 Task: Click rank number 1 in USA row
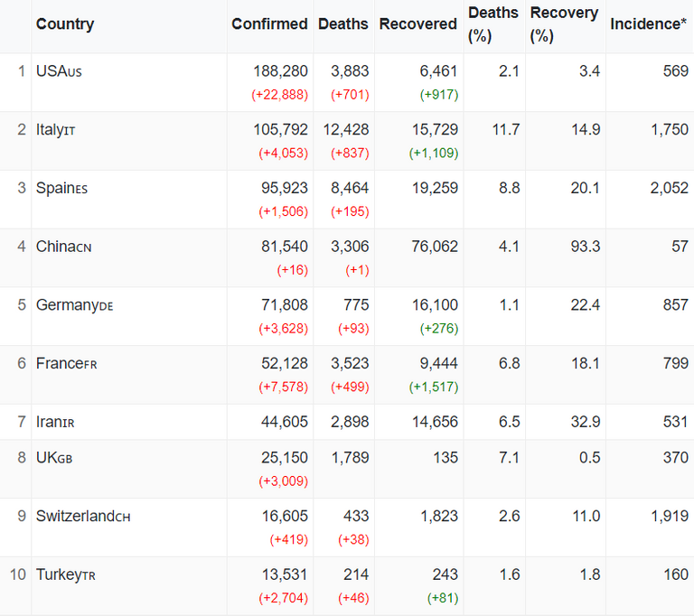[22, 71]
